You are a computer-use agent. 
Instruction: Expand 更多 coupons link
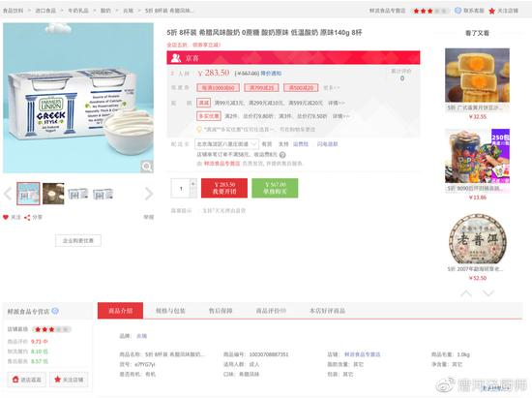[x=331, y=87]
